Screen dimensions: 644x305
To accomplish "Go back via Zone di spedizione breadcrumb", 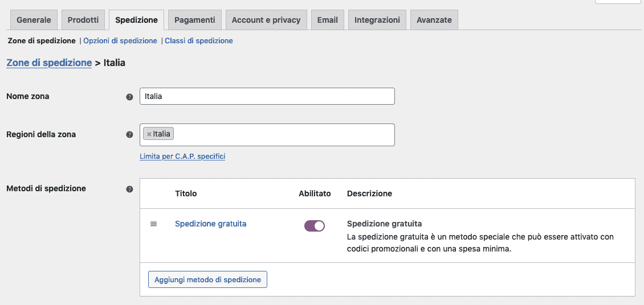I will click(49, 63).
